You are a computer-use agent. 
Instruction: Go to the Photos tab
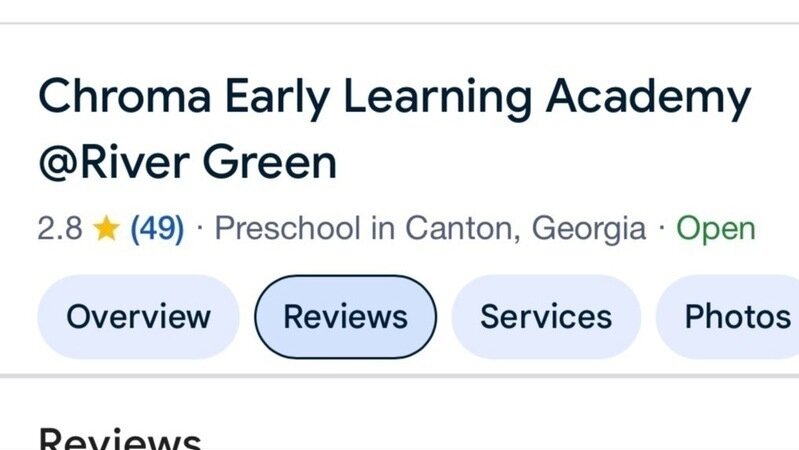pyautogui.click(x=736, y=317)
